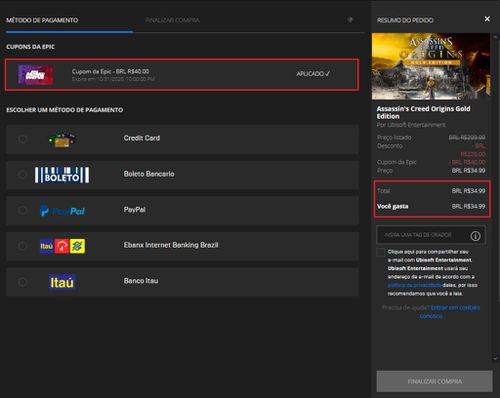This screenshot has height=398, width=500.
Task: Toggle the Aplicado coupon status
Action: [313, 74]
